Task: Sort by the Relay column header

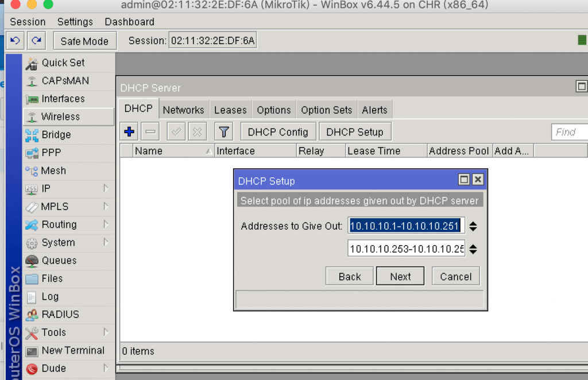Action: pos(321,150)
